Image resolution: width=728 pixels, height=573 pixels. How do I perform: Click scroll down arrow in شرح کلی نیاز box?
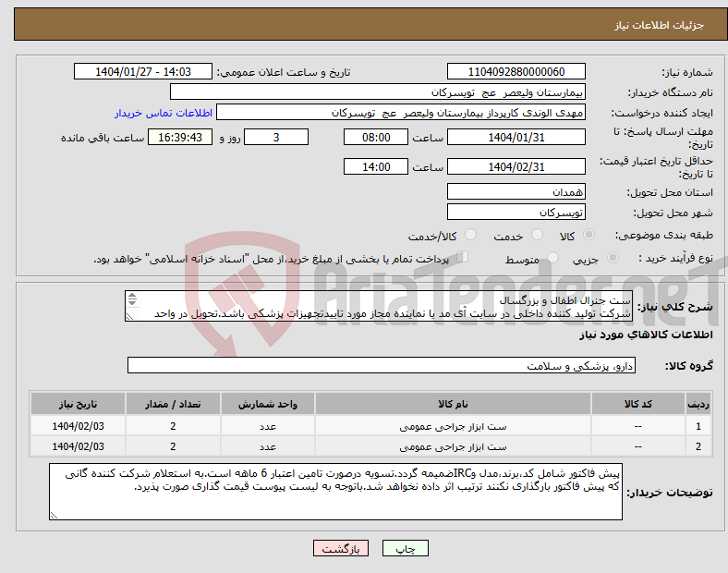[x=132, y=302]
